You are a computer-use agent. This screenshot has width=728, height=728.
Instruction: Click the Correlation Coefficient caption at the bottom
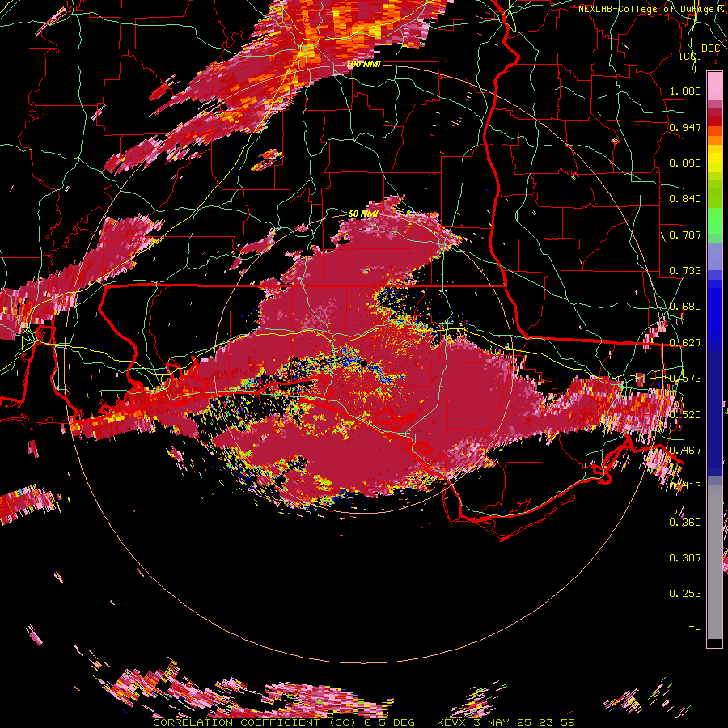tap(363, 722)
